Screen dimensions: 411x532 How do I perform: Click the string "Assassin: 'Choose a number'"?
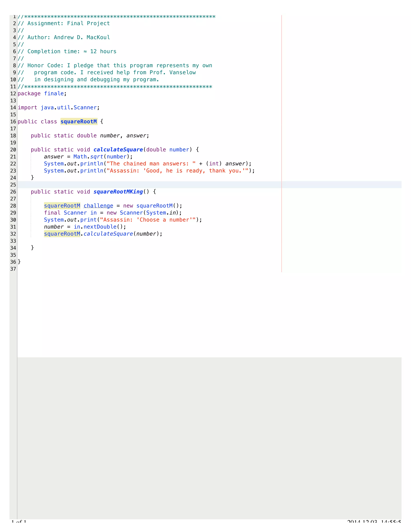pos(148,220)
